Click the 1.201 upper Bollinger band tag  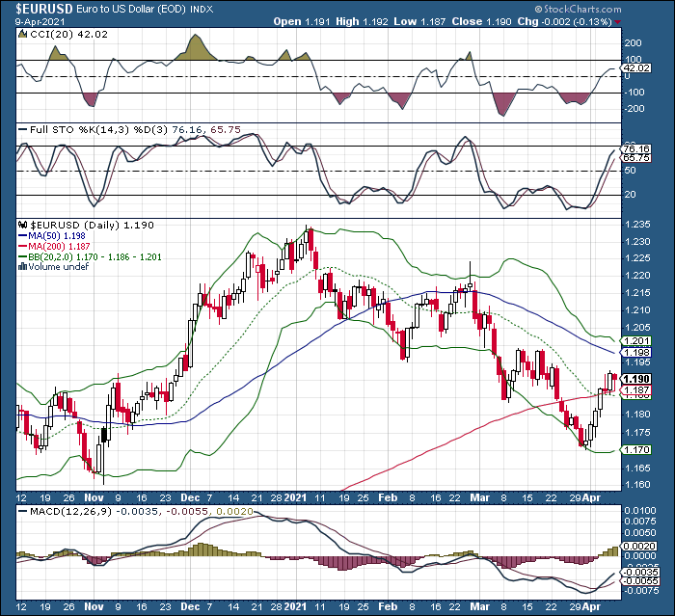tap(636, 341)
